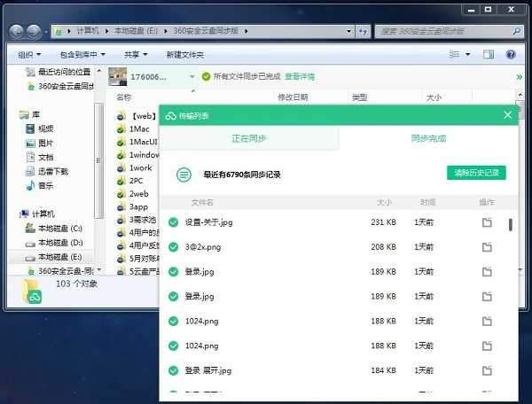Image resolution: width=532 pixels, height=404 pixels.
Task: Select 迅雷下载 in sidebar
Action: 47,172
